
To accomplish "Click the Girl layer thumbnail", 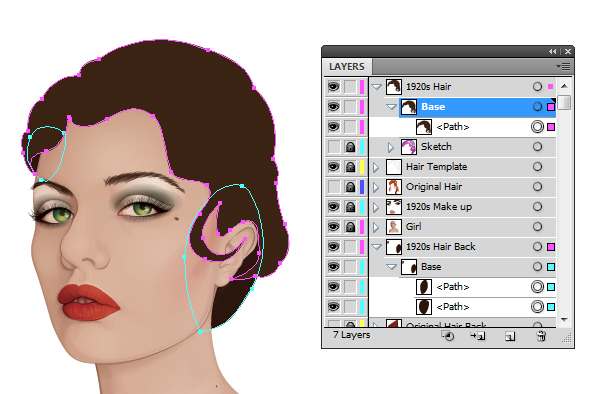I will pyautogui.click(x=394, y=227).
